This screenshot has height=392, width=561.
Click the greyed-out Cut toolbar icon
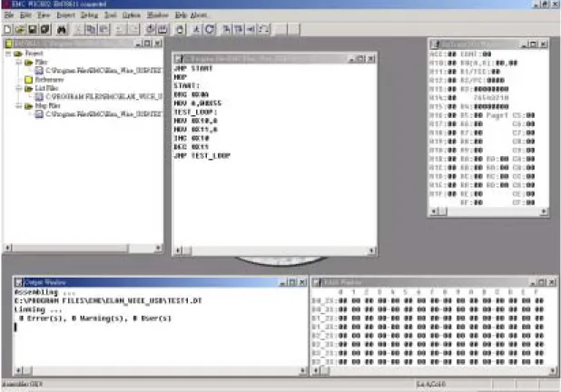[x=78, y=29]
